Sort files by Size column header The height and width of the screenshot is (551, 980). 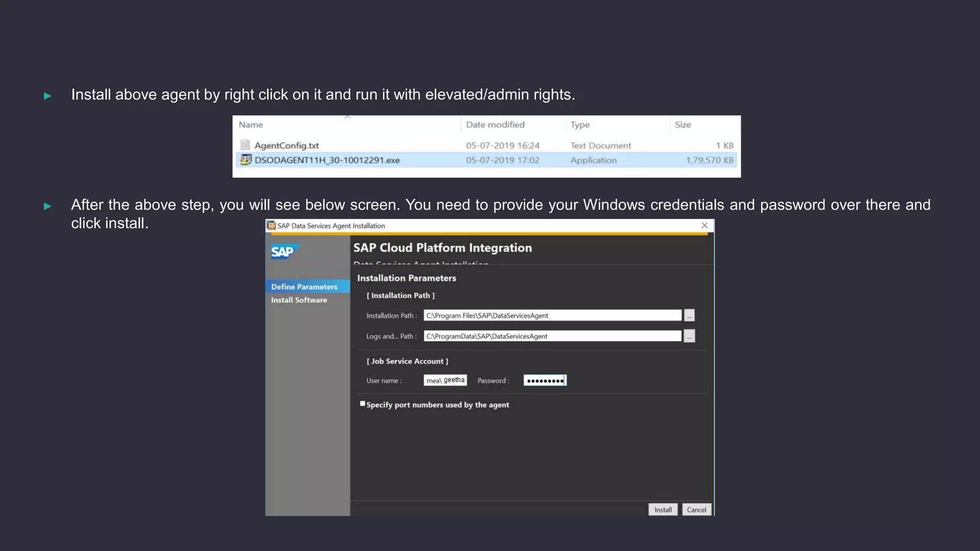coord(683,124)
